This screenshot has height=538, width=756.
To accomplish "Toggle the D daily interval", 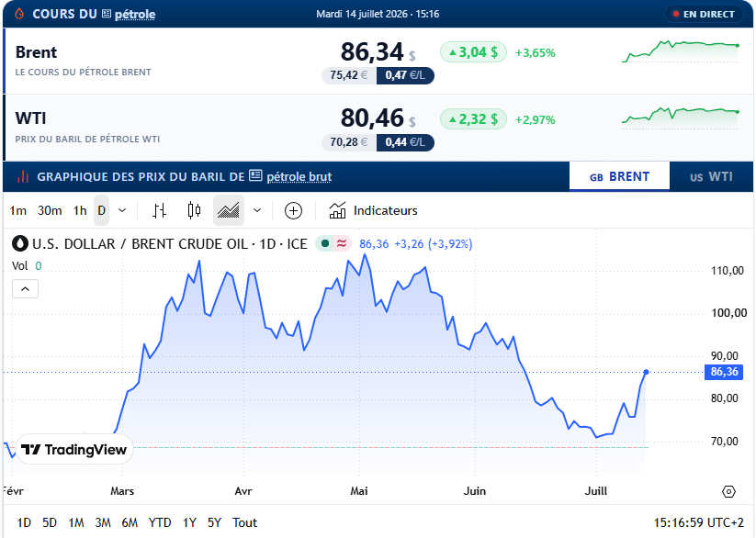I will [101, 210].
